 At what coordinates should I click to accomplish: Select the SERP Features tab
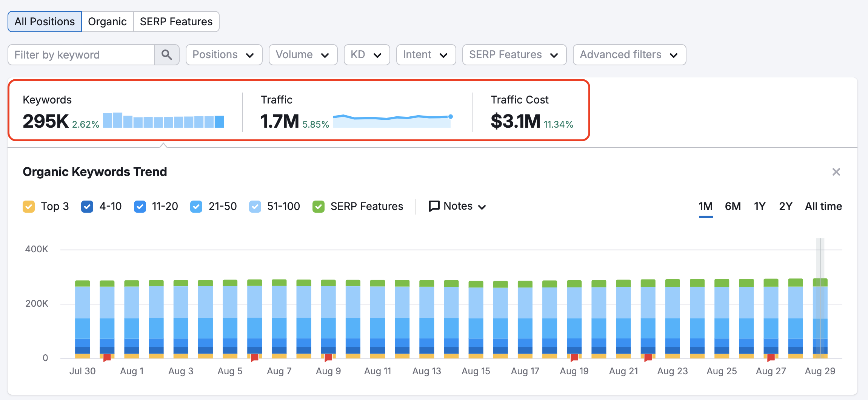pos(176,22)
